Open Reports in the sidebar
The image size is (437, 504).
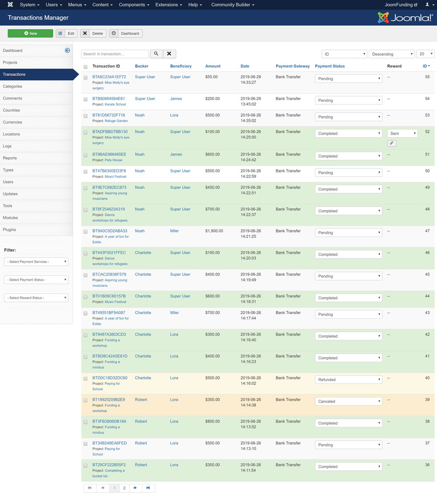(x=36, y=158)
